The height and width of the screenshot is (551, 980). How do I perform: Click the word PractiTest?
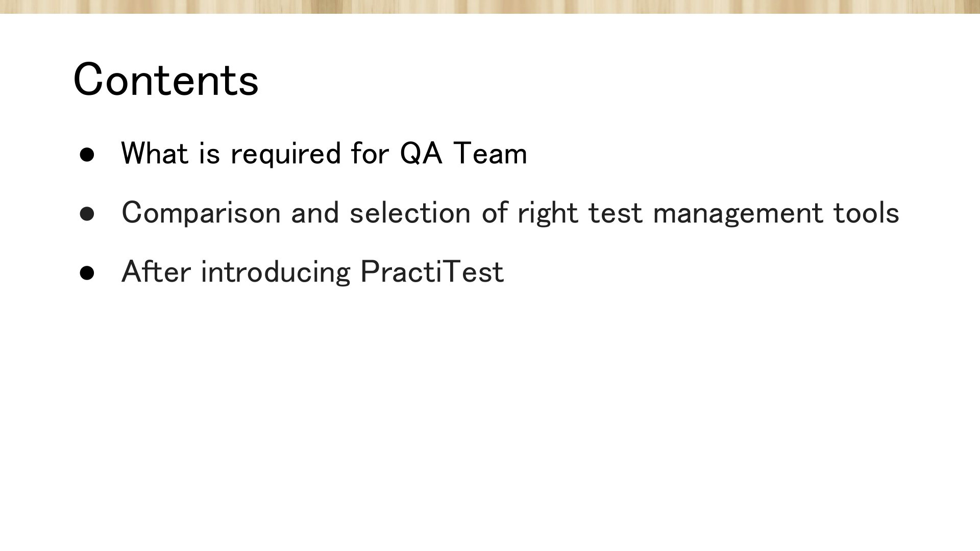click(432, 271)
